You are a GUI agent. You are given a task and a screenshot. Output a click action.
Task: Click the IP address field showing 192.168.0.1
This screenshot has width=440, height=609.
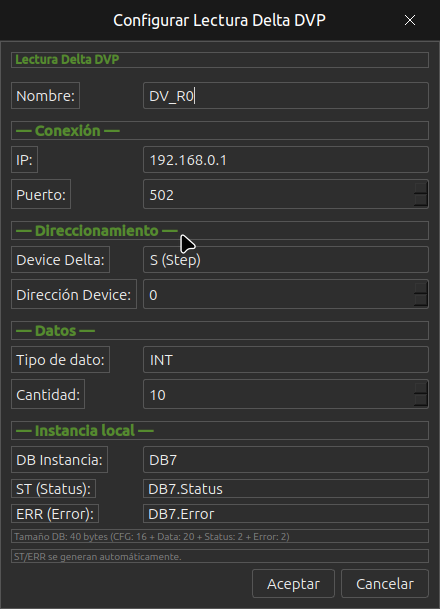click(x=286, y=160)
